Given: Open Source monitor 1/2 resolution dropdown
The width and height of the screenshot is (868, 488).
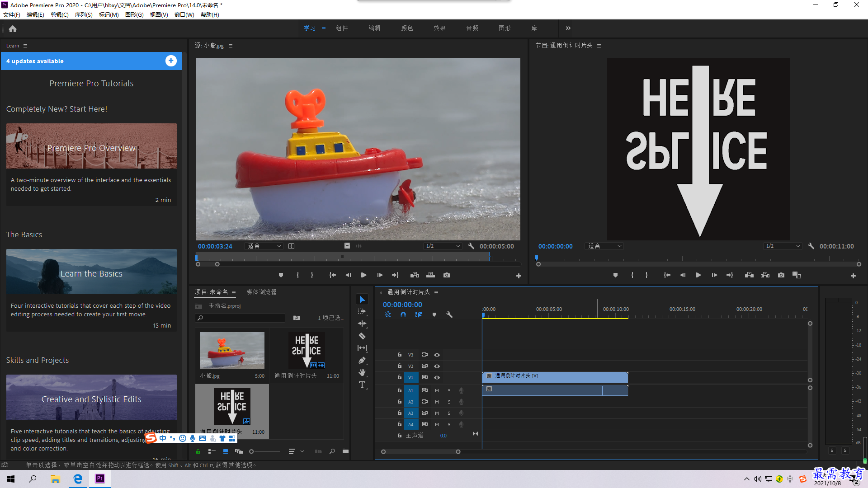Looking at the screenshot, I should (443, 246).
